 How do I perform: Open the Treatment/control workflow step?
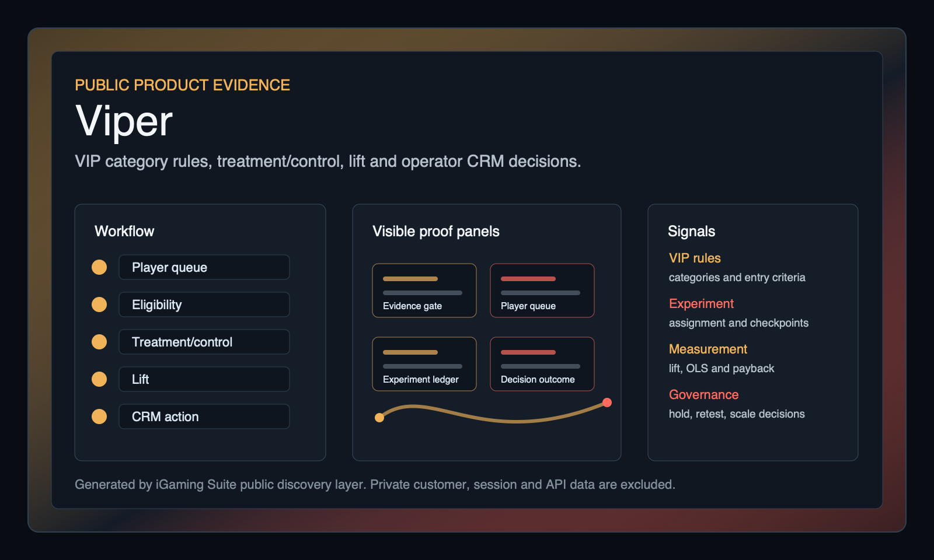(204, 342)
